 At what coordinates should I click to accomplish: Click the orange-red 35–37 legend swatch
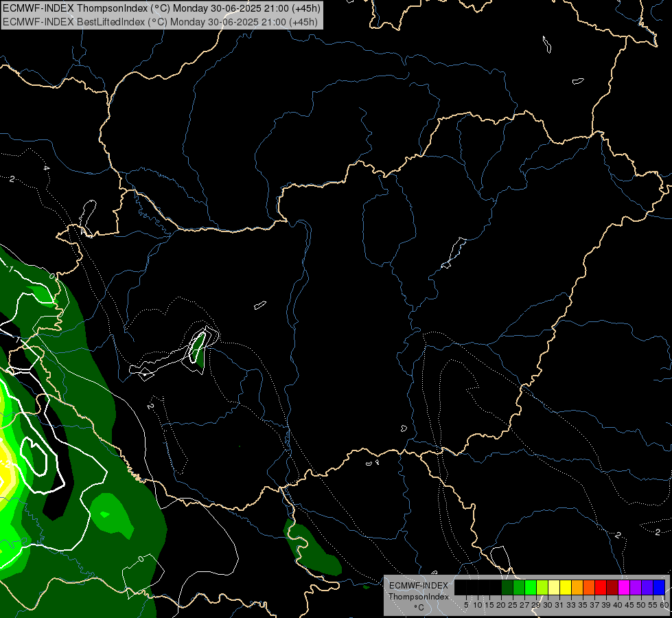(x=589, y=587)
